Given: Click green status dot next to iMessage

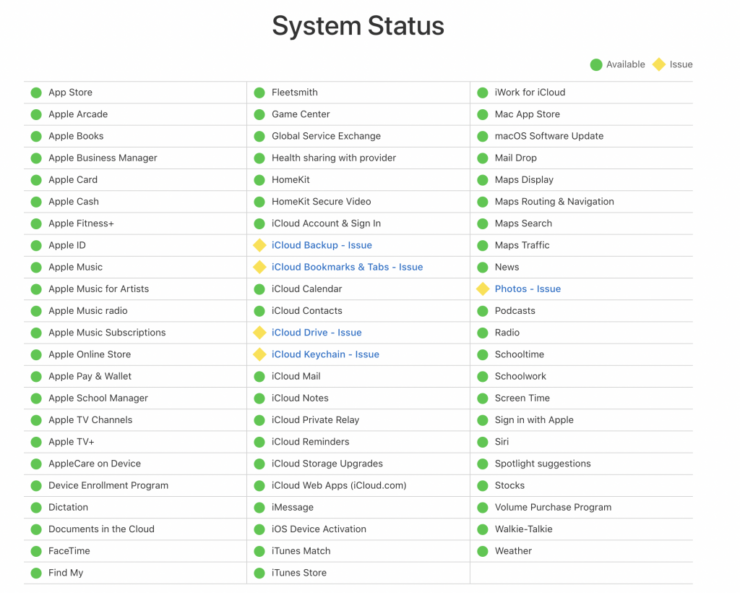Looking at the screenshot, I should click(259, 508).
